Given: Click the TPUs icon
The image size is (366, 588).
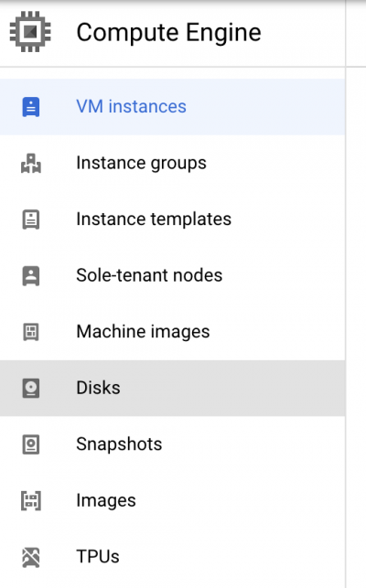Looking at the screenshot, I should (x=31, y=557).
